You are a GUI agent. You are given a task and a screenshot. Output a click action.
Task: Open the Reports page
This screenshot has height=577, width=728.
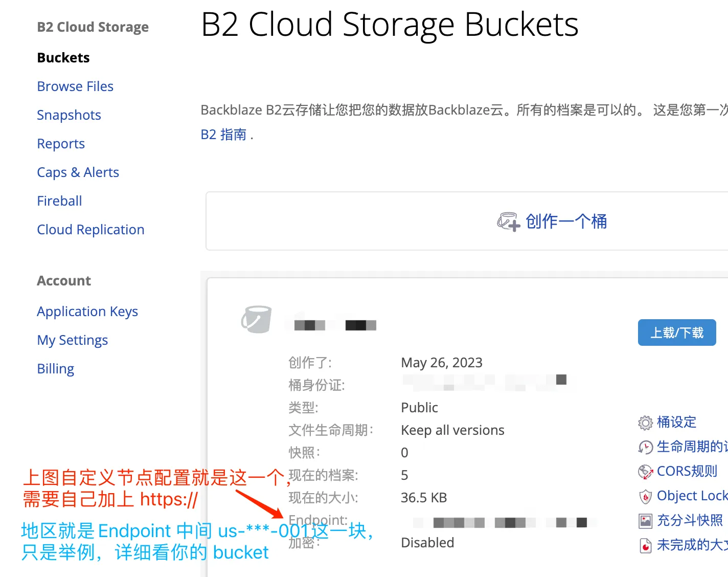[x=61, y=144]
